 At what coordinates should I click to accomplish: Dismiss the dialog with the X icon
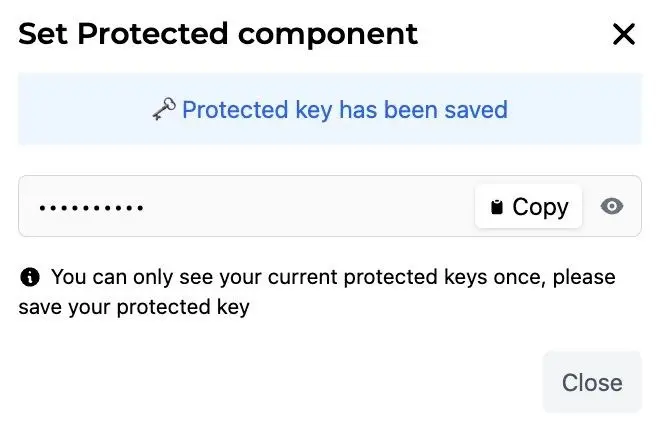click(623, 35)
